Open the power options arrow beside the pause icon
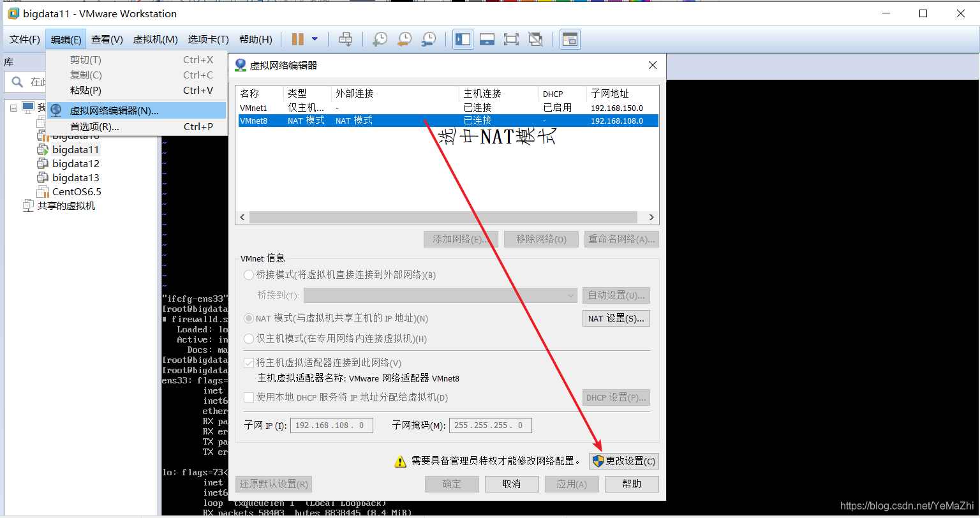Screen dimensions: 980x518 tap(315, 40)
